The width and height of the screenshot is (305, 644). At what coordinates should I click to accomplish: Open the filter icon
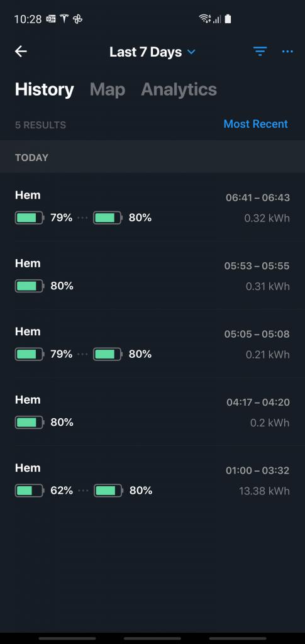[x=260, y=52]
